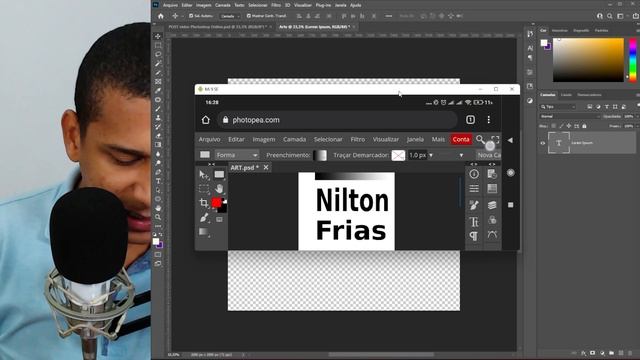This screenshot has width=640, height=360.
Task: Open the browser three-dot menu
Action: [x=489, y=120]
